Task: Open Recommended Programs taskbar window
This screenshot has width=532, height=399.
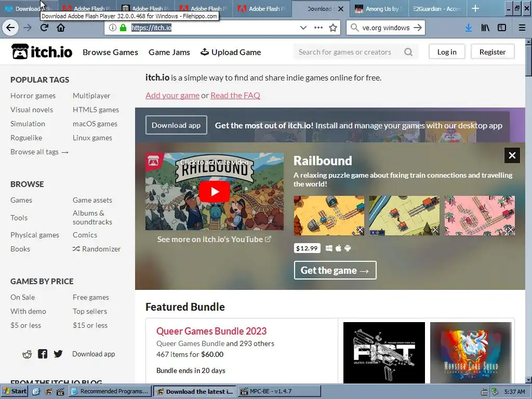Action: 110,392
